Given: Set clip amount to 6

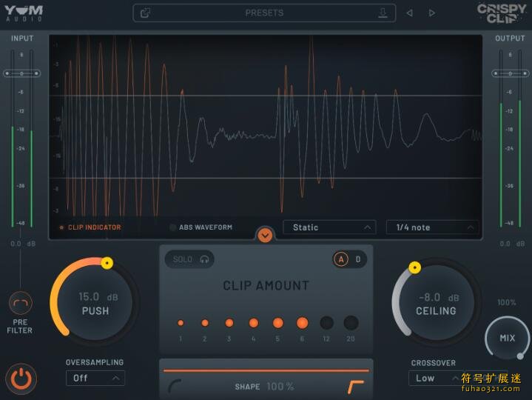Looking at the screenshot, I should (x=303, y=323).
